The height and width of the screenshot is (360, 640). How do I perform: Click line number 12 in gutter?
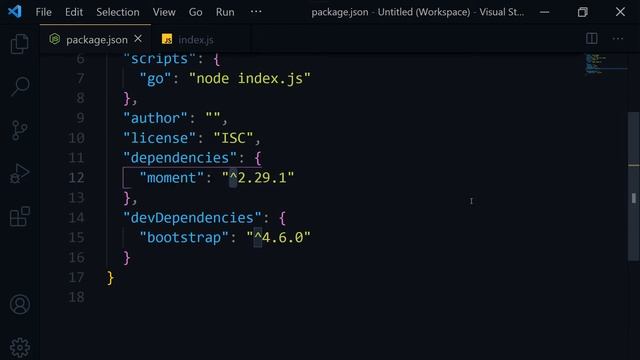76,178
